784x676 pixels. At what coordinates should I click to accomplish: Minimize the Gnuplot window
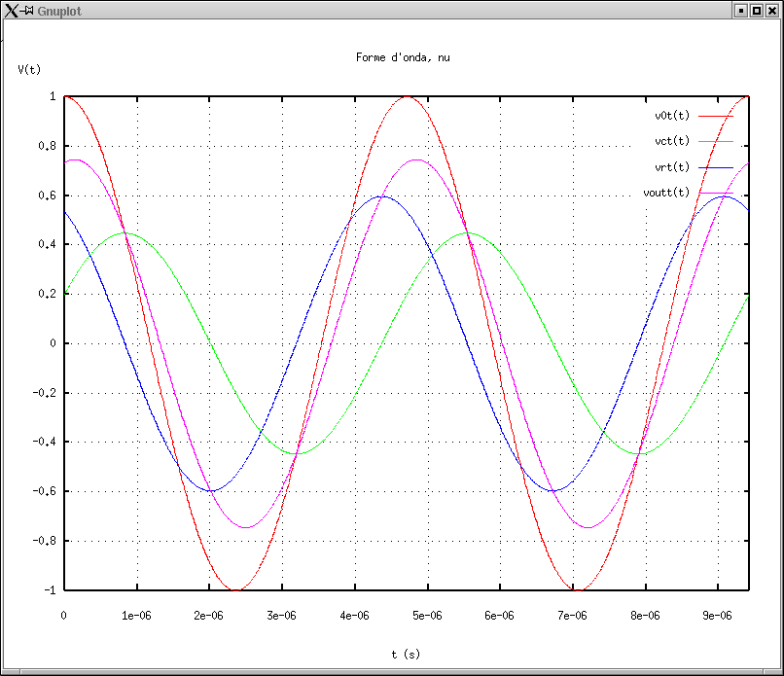pyautogui.click(x=740, y=10)
